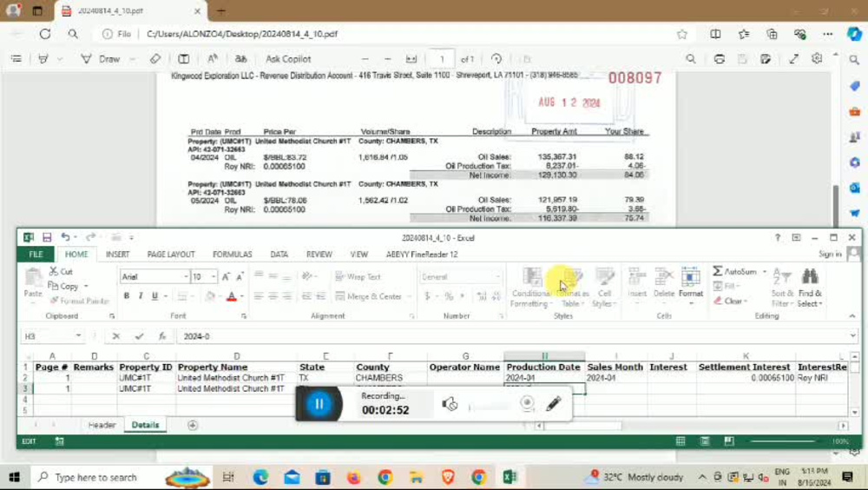
Task: Click Cut in Clipboard group
Action: tap(61, 272)
